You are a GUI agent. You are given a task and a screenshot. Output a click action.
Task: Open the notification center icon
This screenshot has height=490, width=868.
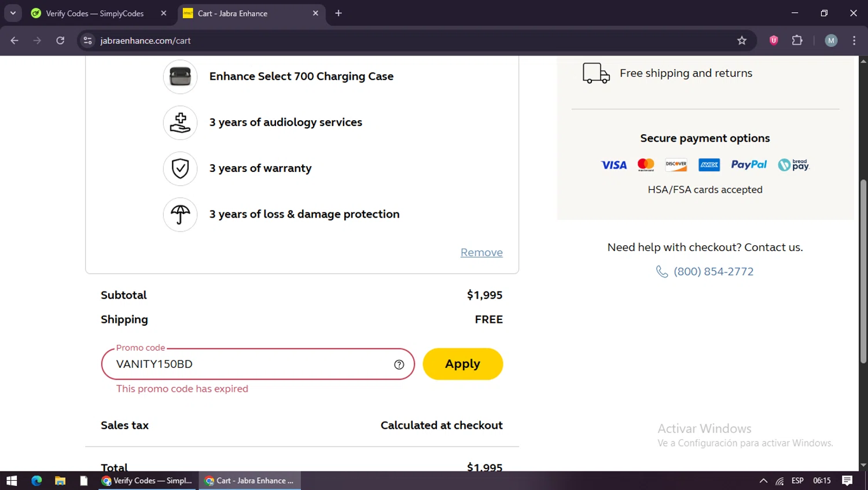pyautogui.click(x=847, y=481)
